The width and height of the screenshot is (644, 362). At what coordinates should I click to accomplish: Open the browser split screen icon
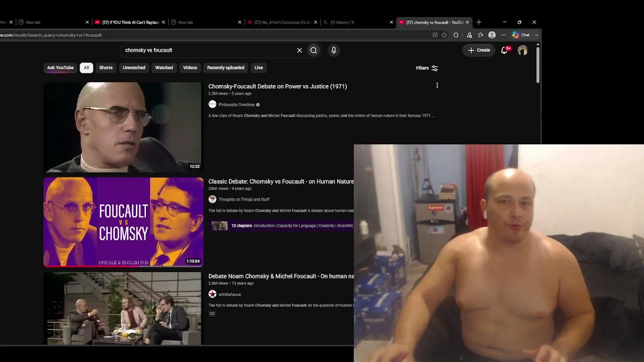pos(435,35)
